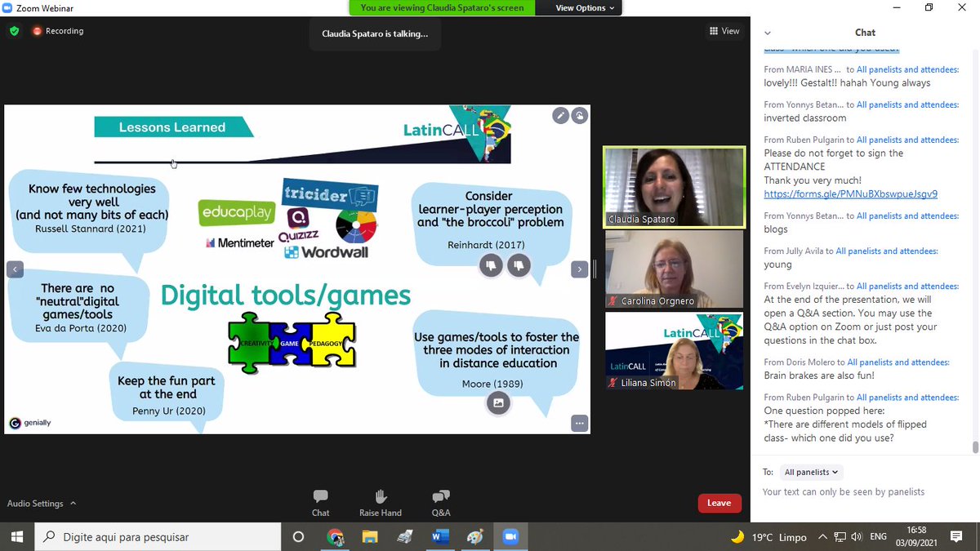Select Liliana Simón's video thumbnail
This screenshot has height=551, width=980.
[x=674, y=351]
